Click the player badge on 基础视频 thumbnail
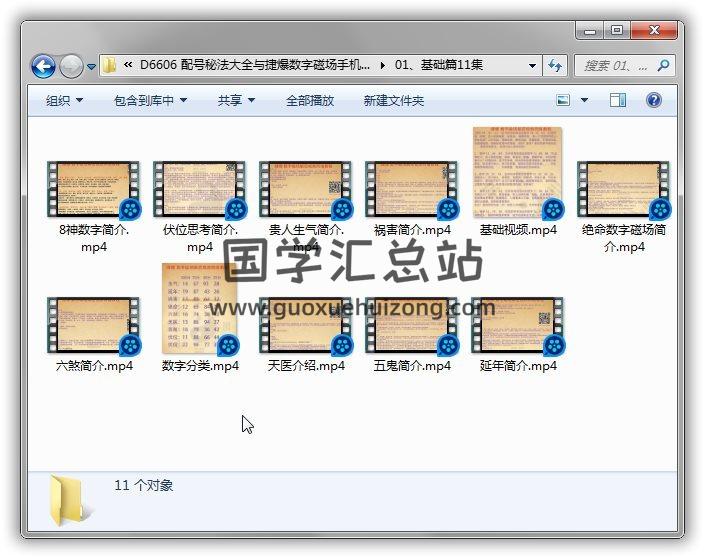Viewport: 705px width, 559px height. [x=553, y=209]
